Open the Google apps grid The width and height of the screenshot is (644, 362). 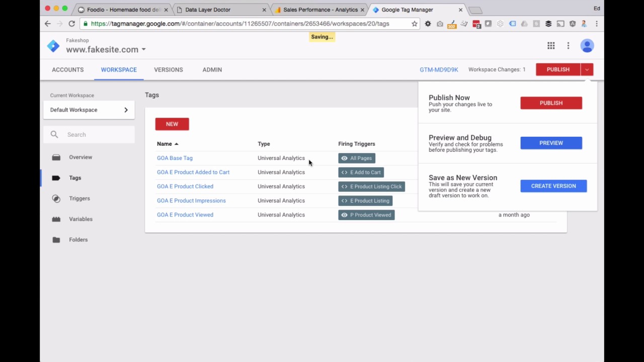pyautogui.click(x=551, y=46)
